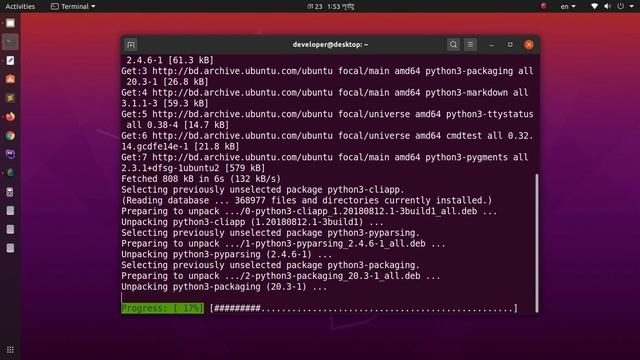The height and width of the screenshot is (360, 640).
Task: Open Sublime Text from the dock
Action: (x=10, y=98)
